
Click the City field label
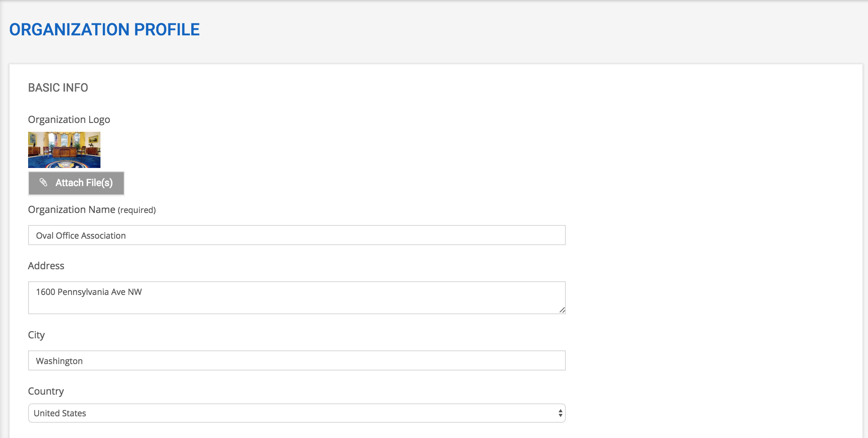coord(36,335)
